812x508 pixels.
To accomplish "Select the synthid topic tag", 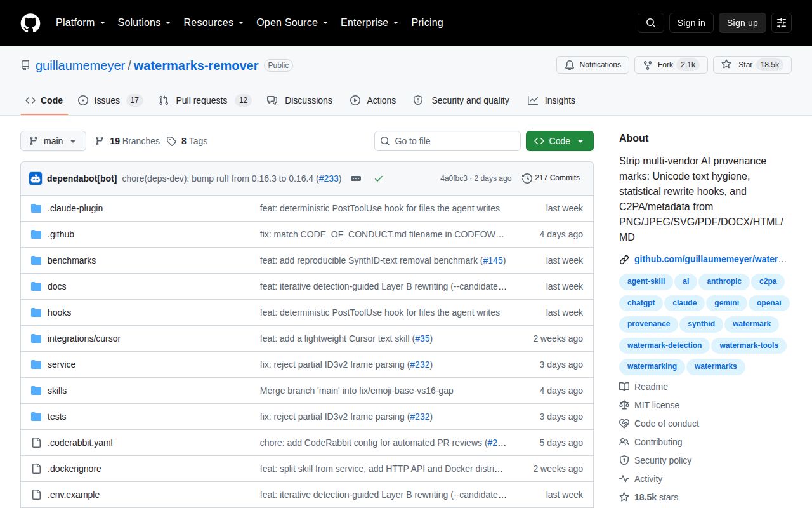I will (x=702, y=324).
